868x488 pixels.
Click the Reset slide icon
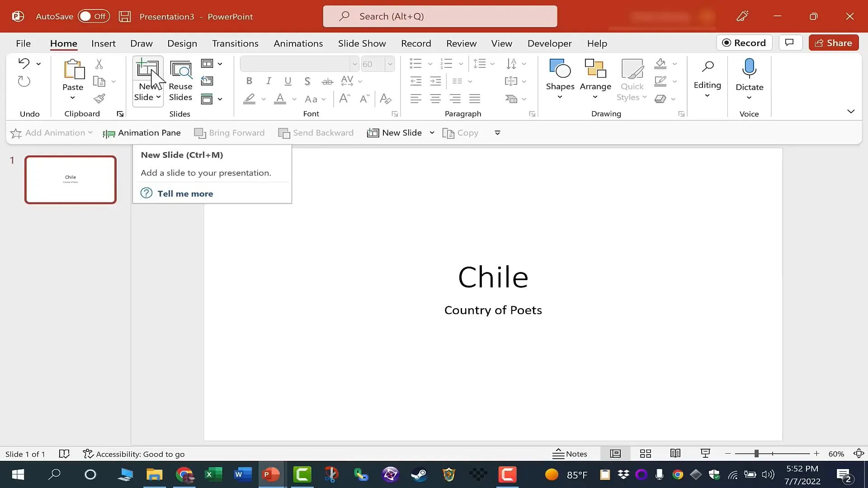(207, 81)
